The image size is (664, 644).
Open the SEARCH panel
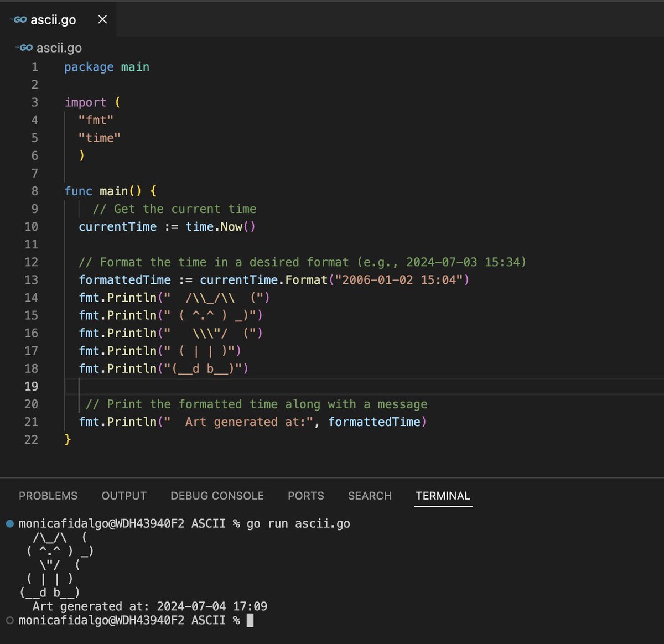370,496
